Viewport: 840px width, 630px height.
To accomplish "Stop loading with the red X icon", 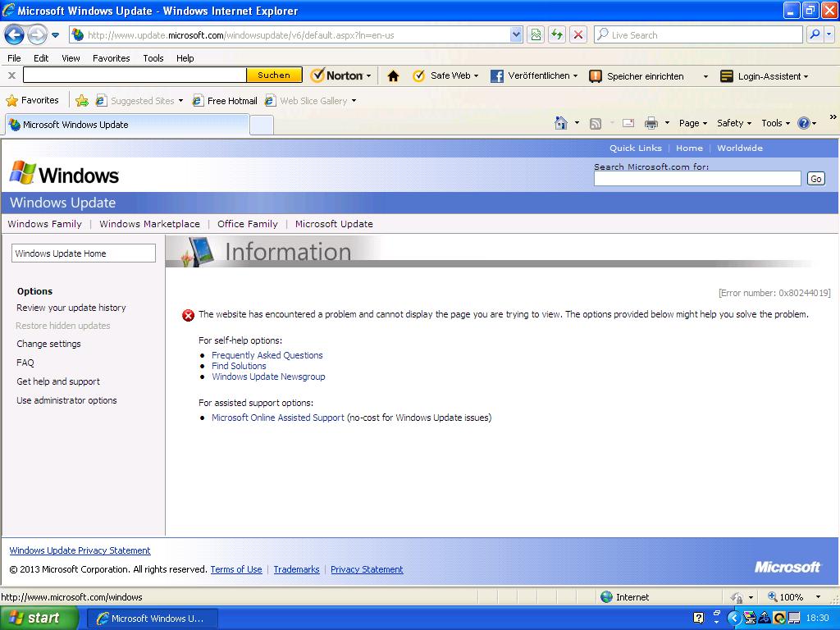I will click(x=578, y=34).
